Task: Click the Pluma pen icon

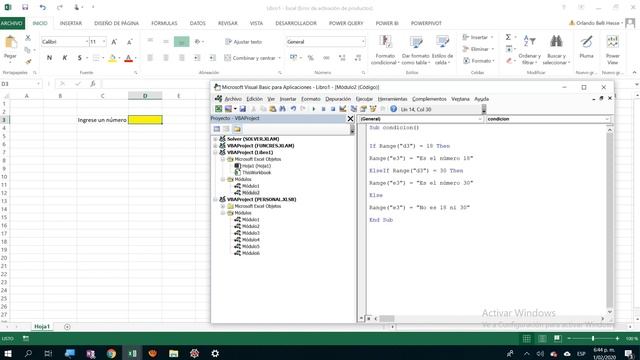Action: click(x=587, y=42)
